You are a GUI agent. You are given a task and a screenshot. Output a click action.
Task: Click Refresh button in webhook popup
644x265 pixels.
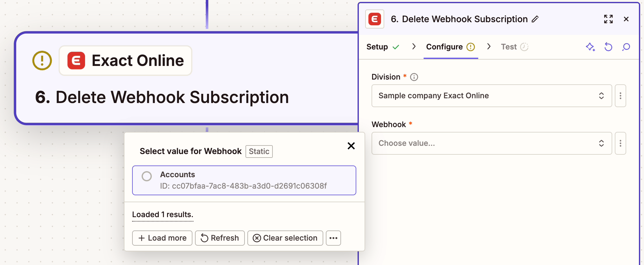[x=220, y=238]
